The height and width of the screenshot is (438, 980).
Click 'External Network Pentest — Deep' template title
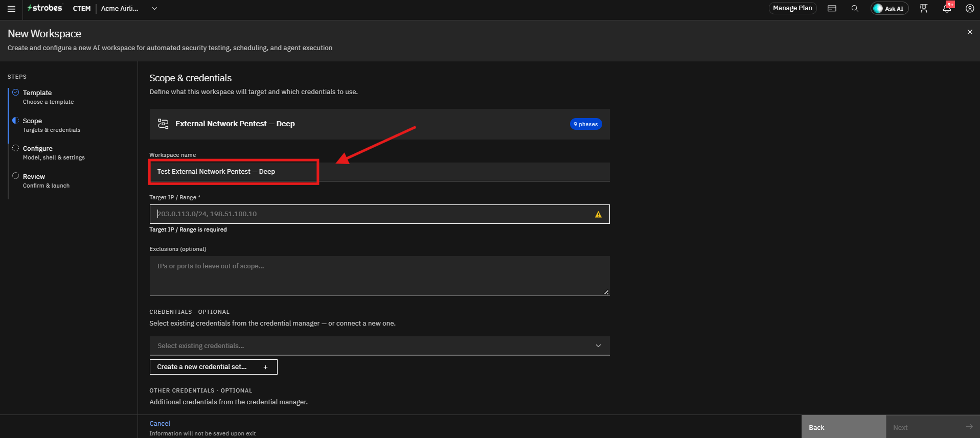coord(235,124)
